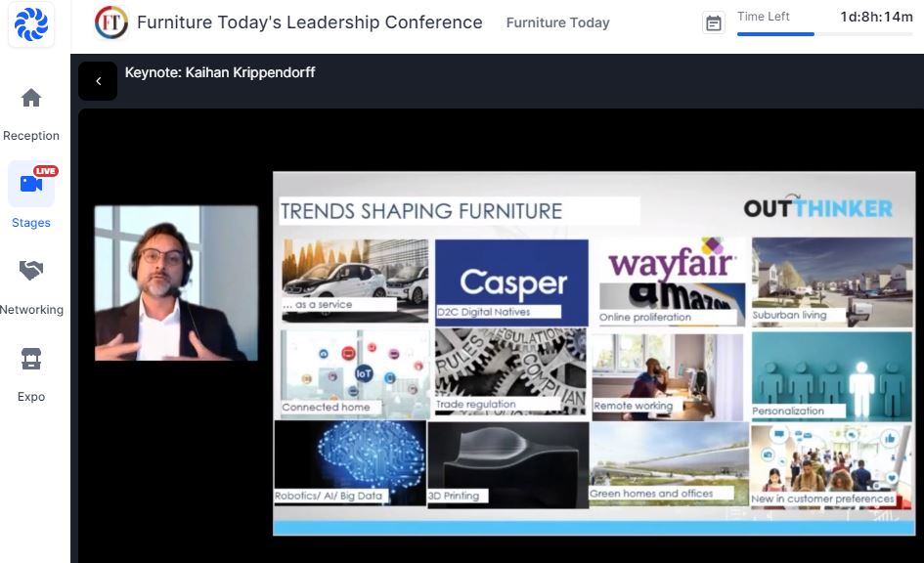Click the Furniture Today organizer link
The width and height of the screenshot is (924, 563).
557,22
